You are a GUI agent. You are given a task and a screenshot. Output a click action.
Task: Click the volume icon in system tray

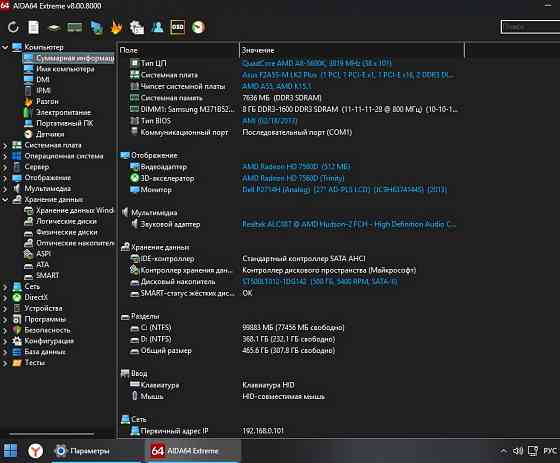tap(518, 451)
